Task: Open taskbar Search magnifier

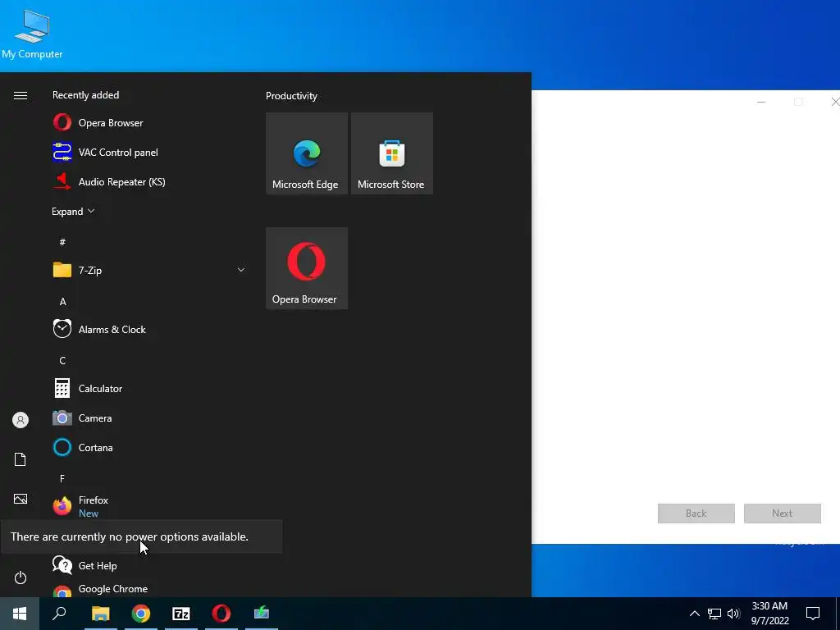Action: point(59,614)
